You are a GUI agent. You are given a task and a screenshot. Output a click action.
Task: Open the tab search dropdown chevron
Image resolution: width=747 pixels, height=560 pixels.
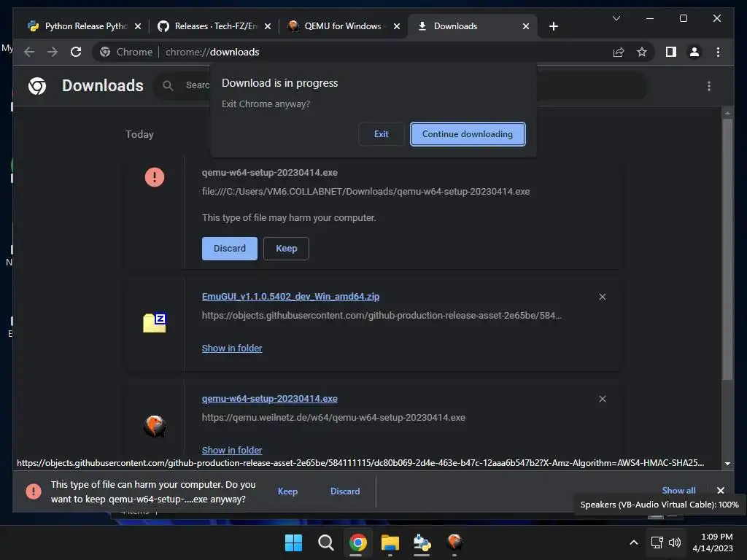[616, 18]
